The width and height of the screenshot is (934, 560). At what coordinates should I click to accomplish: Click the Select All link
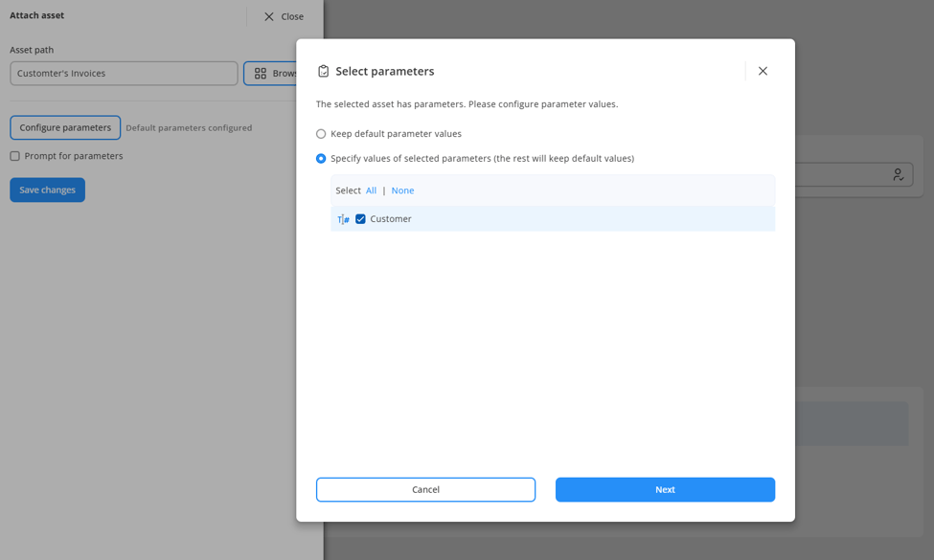pos(371,190)
